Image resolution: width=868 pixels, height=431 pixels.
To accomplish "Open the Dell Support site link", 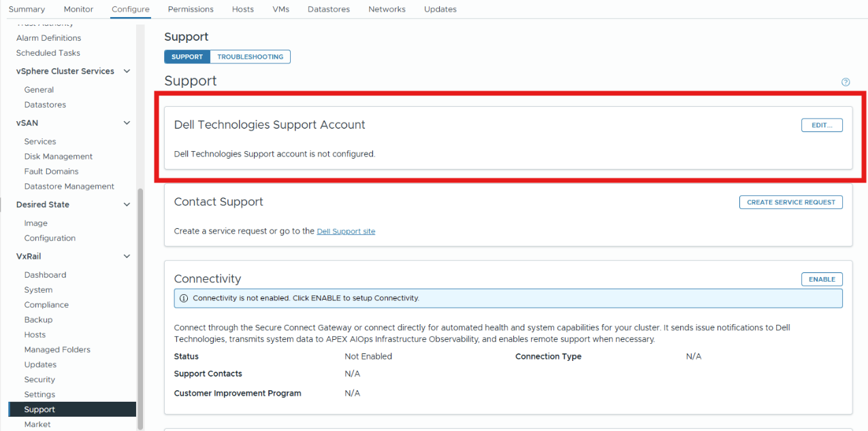I will (x=346, y=232).
